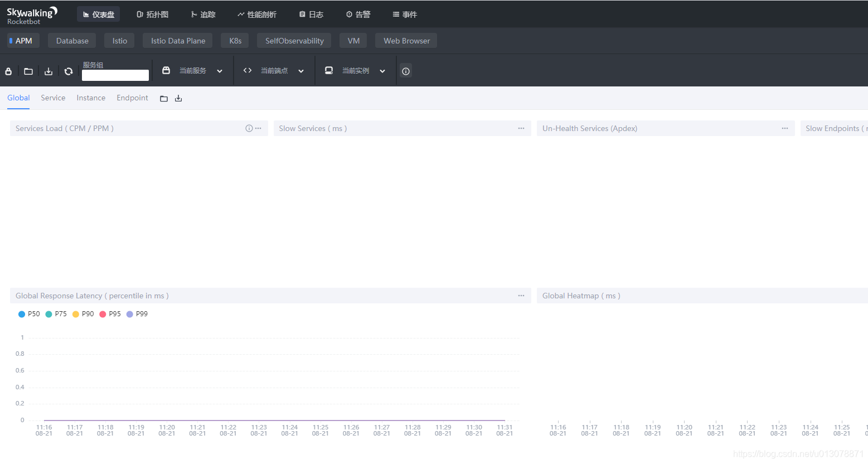868x464 pixels.
Task: Toggle P99 legend series
Action: coord(137,314)
